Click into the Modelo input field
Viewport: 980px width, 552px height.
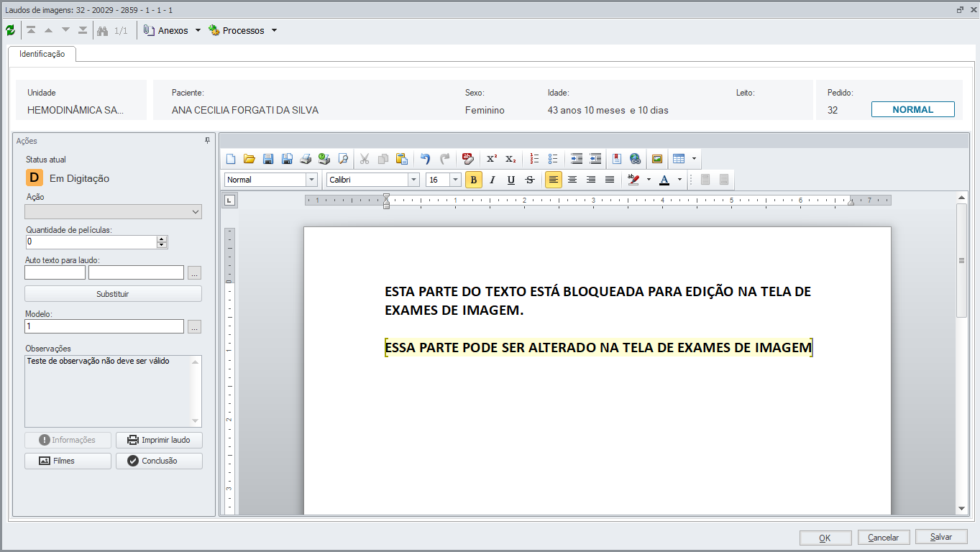tap(104, 326)
